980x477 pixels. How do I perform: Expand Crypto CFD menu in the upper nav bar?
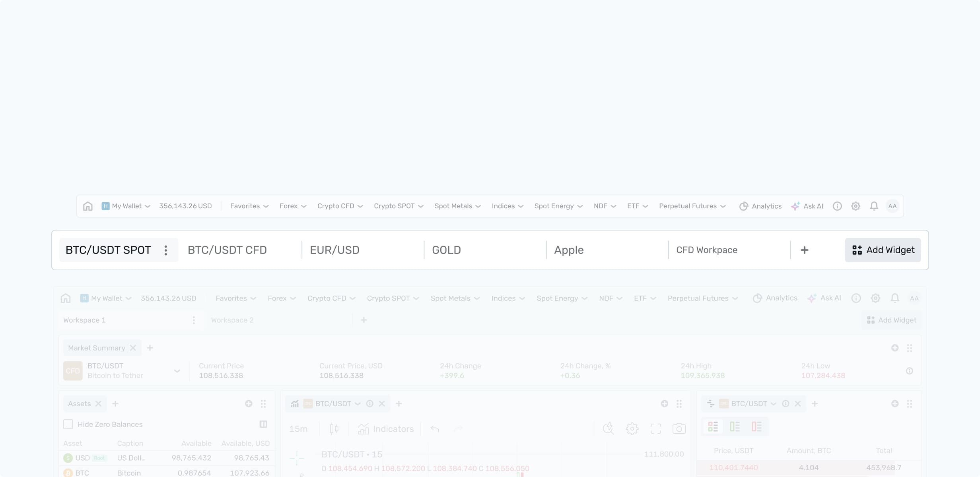(340, 206)
